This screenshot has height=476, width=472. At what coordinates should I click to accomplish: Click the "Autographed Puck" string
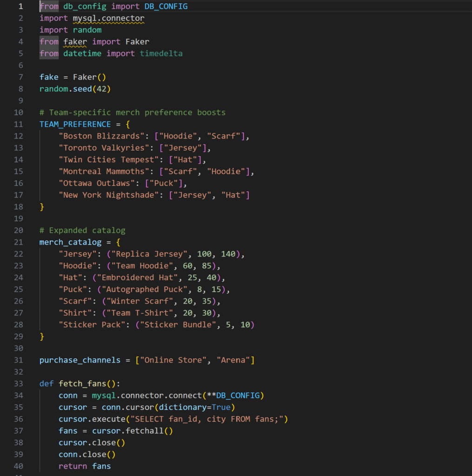145,289
